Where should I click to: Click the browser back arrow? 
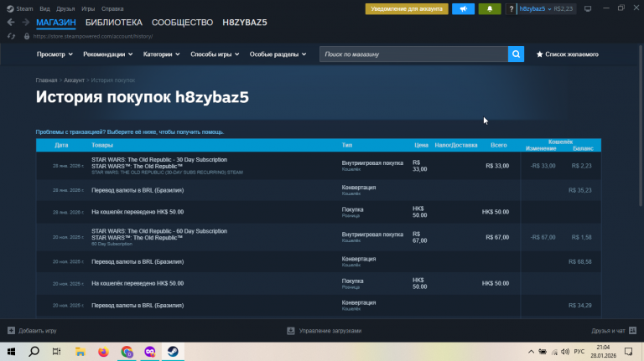click(x=10, y=23)
